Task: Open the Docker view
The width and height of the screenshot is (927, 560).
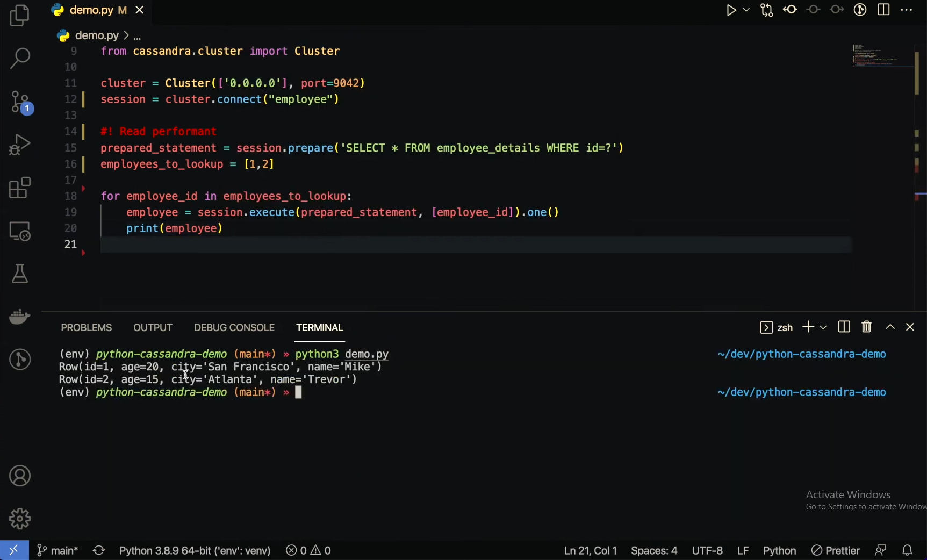Action: click(20, 317)
